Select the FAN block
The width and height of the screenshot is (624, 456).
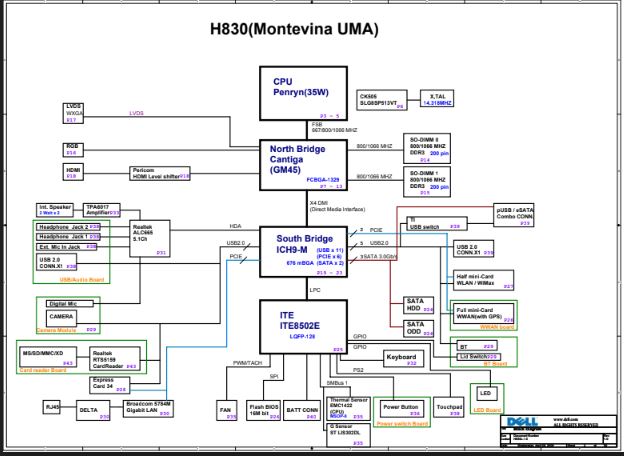[x=227, y=410]
